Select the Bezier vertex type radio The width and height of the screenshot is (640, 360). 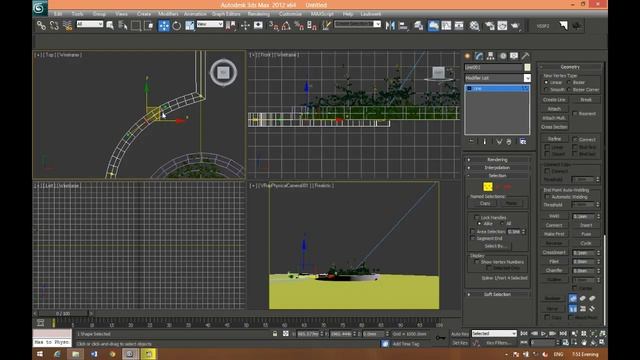coord(569,82)
